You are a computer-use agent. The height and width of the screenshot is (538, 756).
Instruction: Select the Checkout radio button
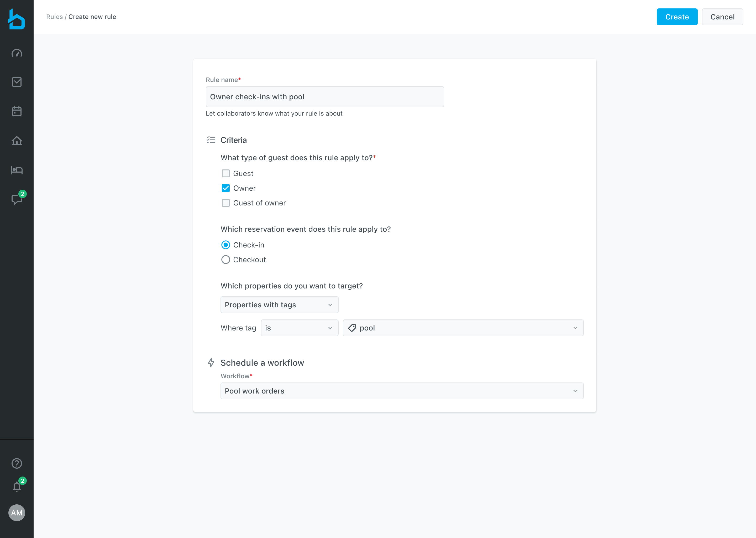click(x=226, y=260)
